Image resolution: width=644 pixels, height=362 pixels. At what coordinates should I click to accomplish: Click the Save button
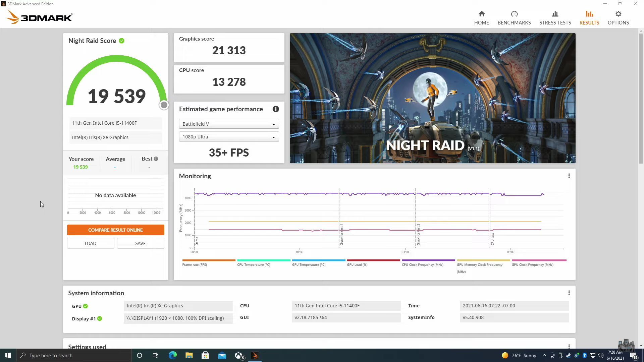(x=140, y=243)
